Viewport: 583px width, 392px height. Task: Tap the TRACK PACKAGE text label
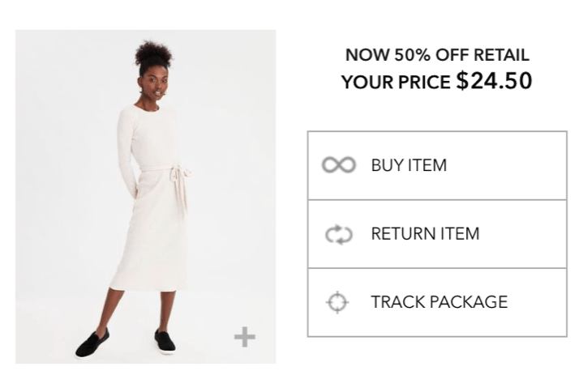click(439, 302)
